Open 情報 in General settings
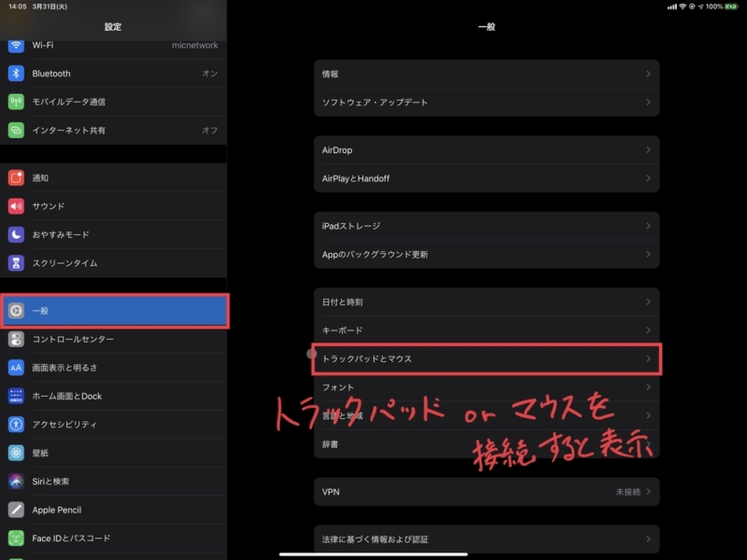This screenshot has width=747, height=560. coord(486,74)
